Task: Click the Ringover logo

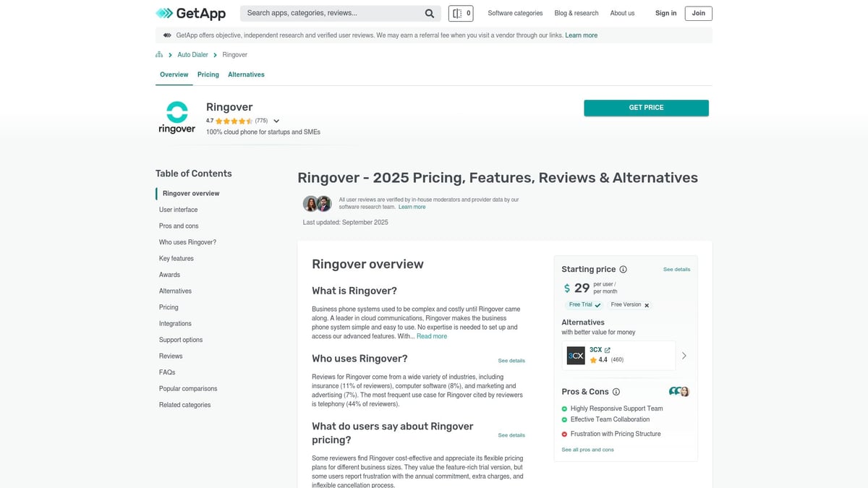Action: pos(176,117)
